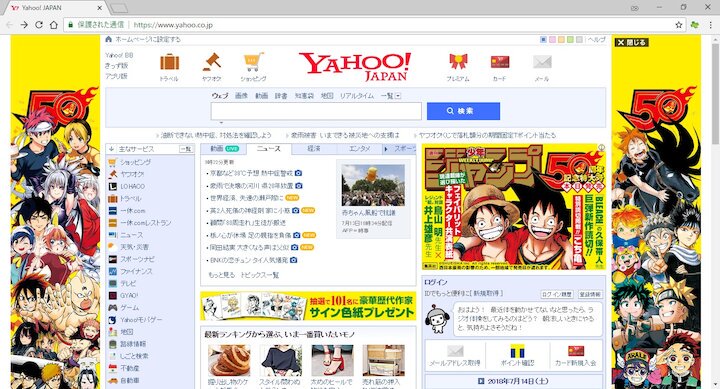
Task: Open the ショッピング cart icon in the header
Action: point(253,62)
